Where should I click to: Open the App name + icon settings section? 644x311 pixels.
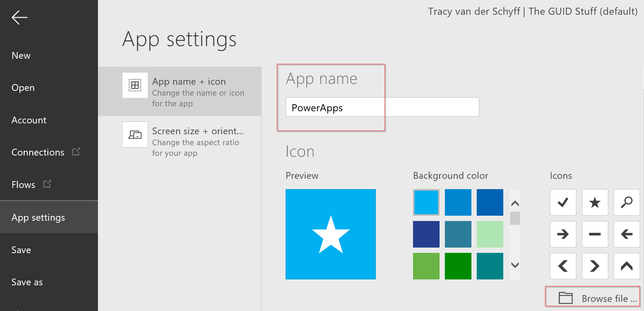(x=180, y=91)
